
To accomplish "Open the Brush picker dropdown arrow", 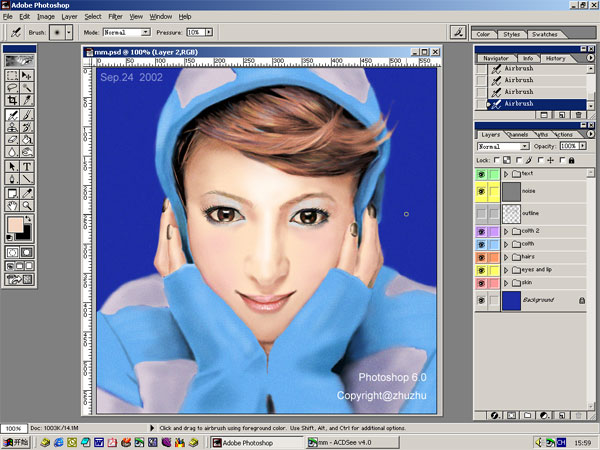I will point(69,33).
